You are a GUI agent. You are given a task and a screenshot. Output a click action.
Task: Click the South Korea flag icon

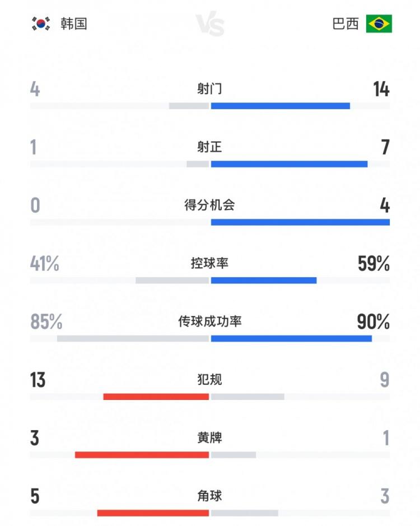pos(41,24)
